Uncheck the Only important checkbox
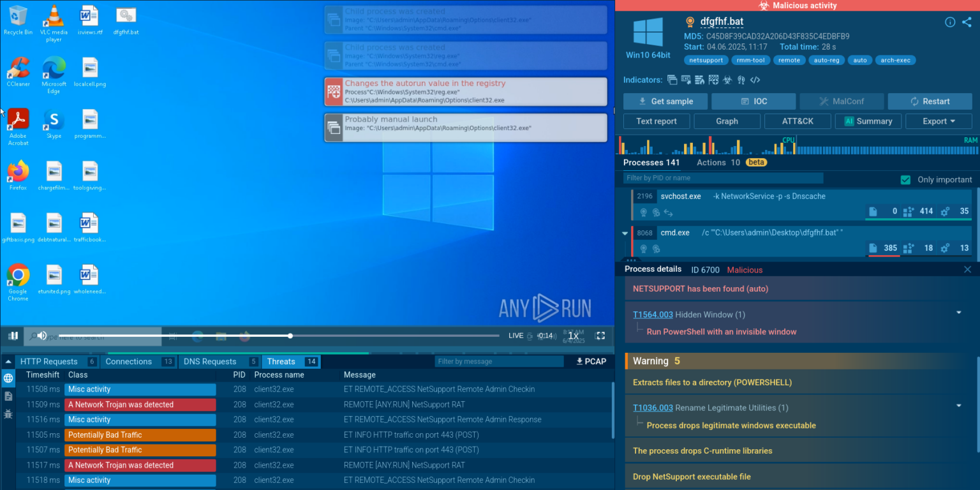Viewport: 980px width, 490px height. point(905,180)
